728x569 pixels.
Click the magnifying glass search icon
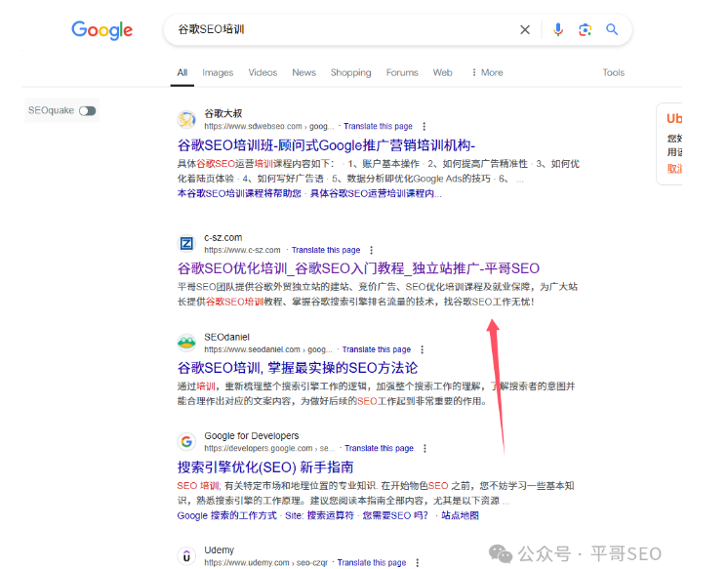click(x=612, y=30)
